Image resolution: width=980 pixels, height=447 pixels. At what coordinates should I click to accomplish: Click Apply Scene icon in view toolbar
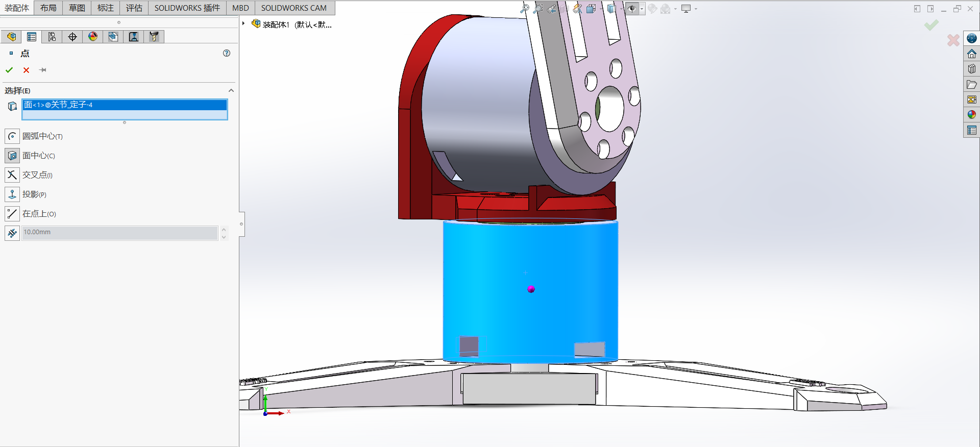(665, 9)
